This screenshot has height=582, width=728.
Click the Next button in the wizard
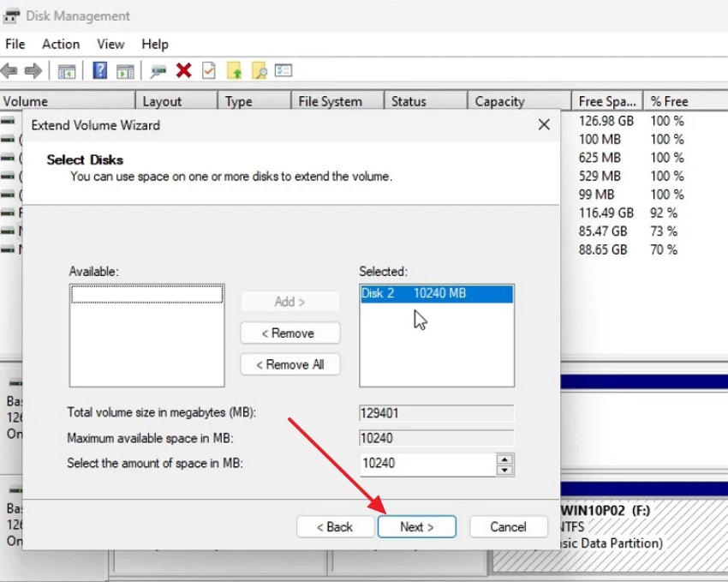(x=417, y=526)
